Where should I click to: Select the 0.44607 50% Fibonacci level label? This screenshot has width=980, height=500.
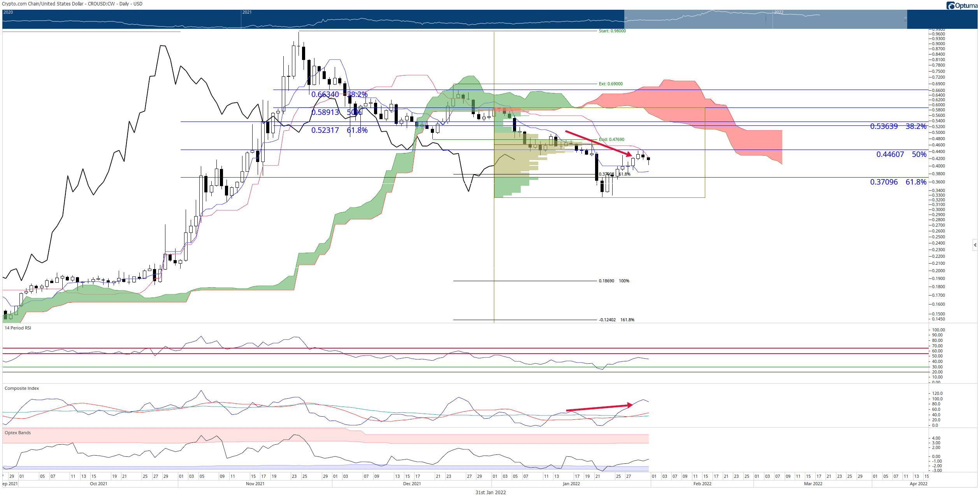(x=901, y=154)
